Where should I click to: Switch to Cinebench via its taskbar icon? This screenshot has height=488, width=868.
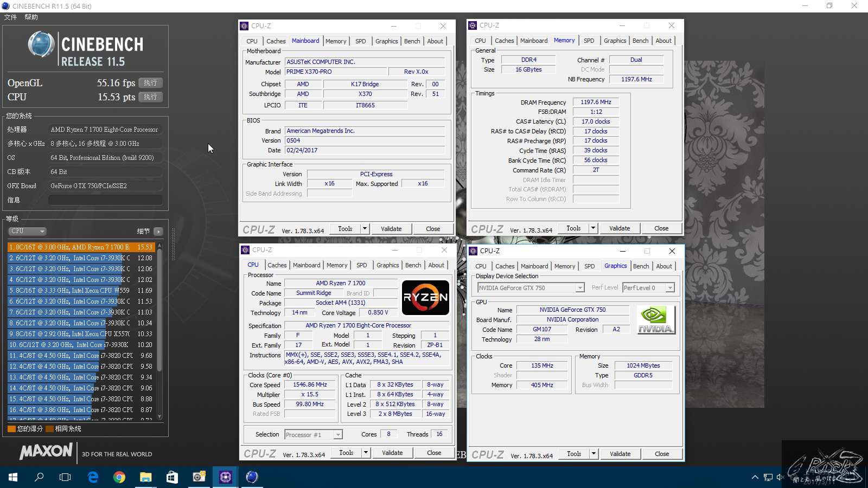252,477
